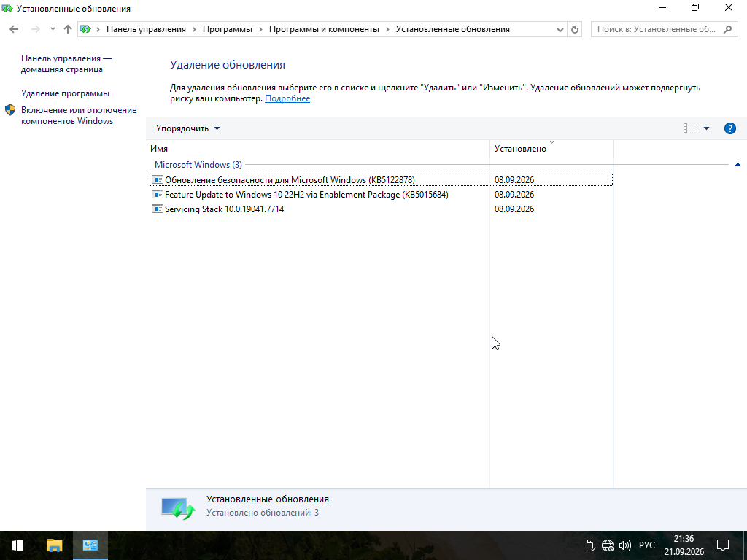
Task: Click the network globe tray icon
Action: point(608,545)
